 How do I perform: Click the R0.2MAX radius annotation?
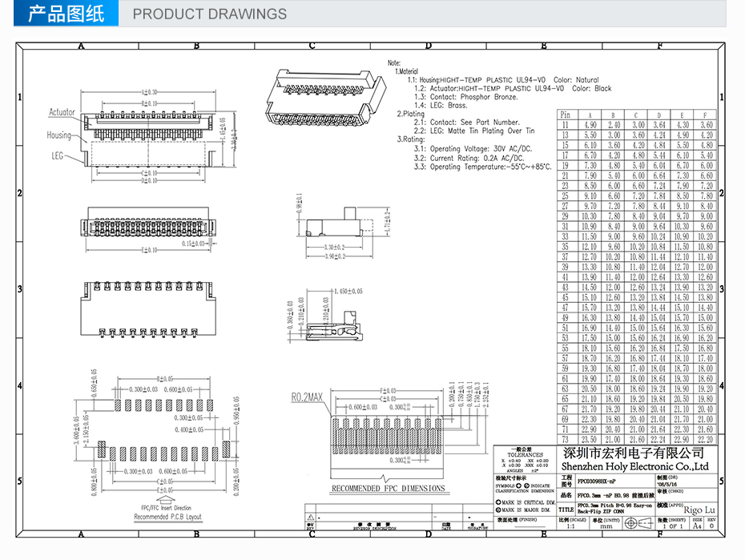point(308,397)
